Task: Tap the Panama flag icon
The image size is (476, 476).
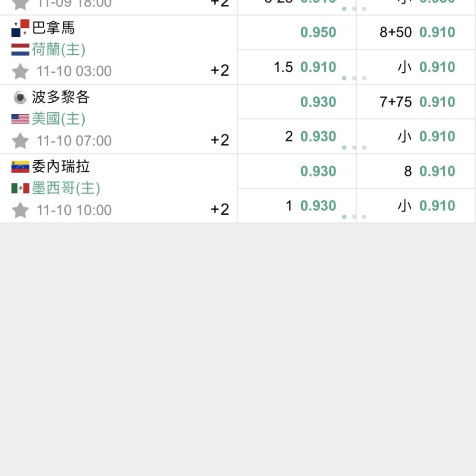Action: [20, 28]
